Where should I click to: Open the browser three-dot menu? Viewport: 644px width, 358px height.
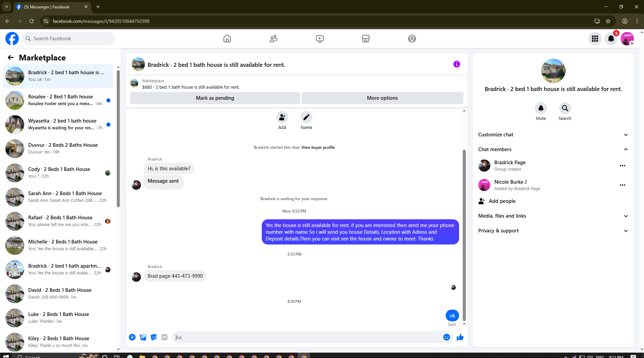tap(637, 21)
